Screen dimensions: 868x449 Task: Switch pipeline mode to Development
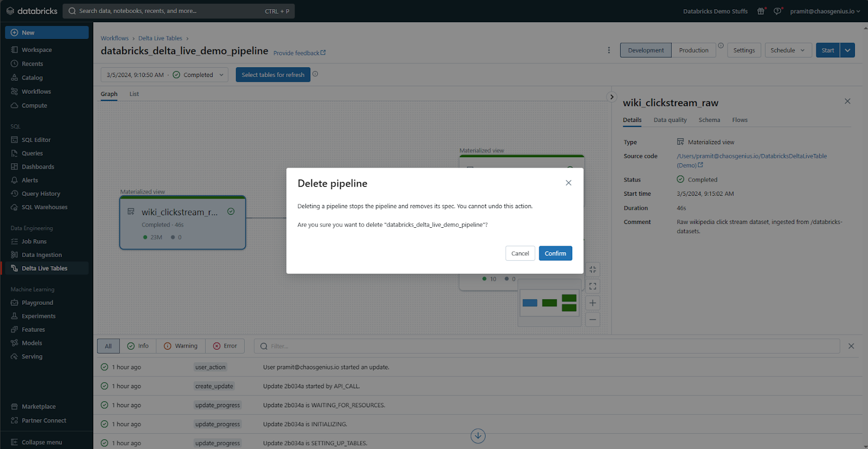tap(646, 50)
